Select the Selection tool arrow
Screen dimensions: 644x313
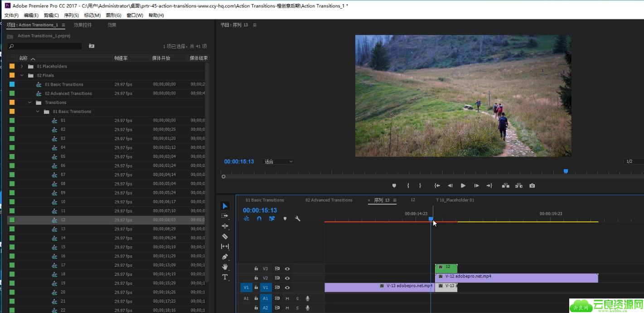[x=225, y=206]
